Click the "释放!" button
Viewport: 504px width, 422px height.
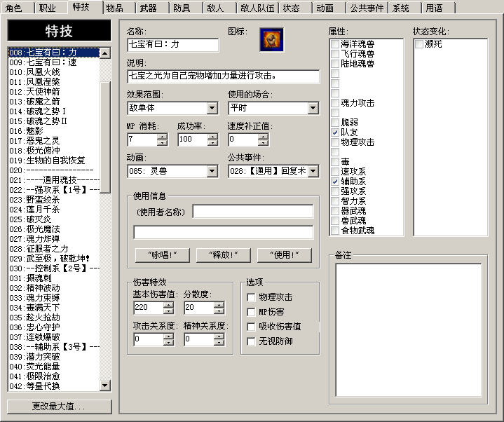point(224,255)
